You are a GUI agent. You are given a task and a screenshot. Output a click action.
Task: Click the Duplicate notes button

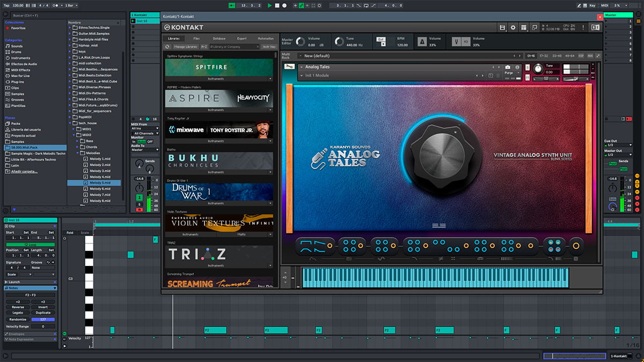click(x=43, y=313)
